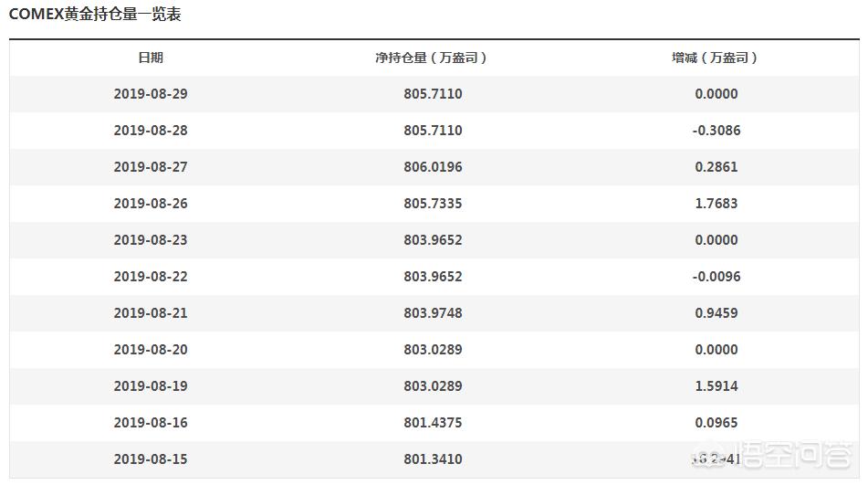Image resolution: width=868 pixels, height=485 pixels.
Task: Choose the date 2019-08-20
Action: tap(151, 349)
